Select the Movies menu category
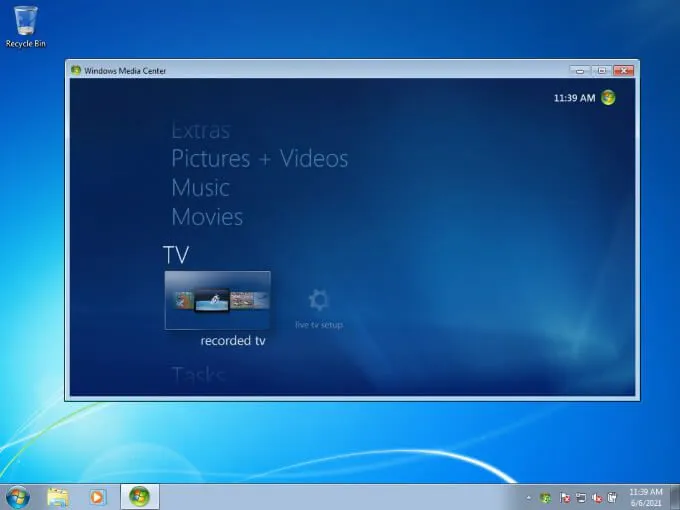Screen dimensions: 680x510 [x=207, y=217]
